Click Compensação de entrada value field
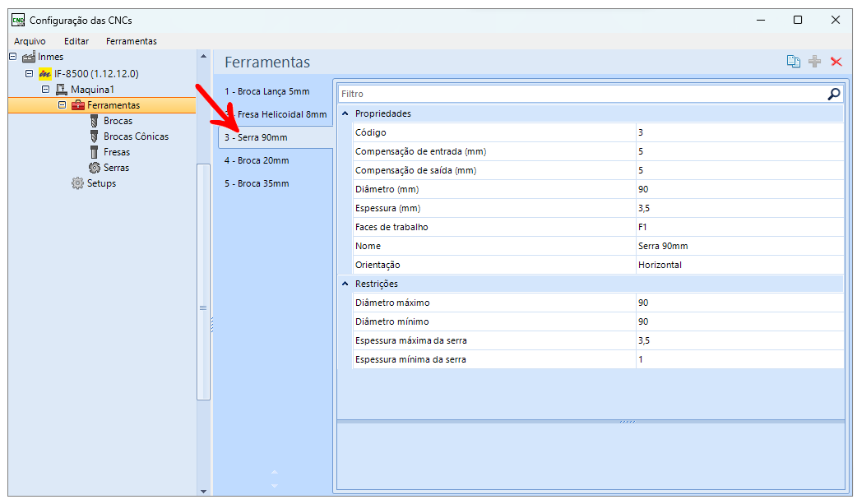This screenshot has height=504, width=857. point(739,151)
